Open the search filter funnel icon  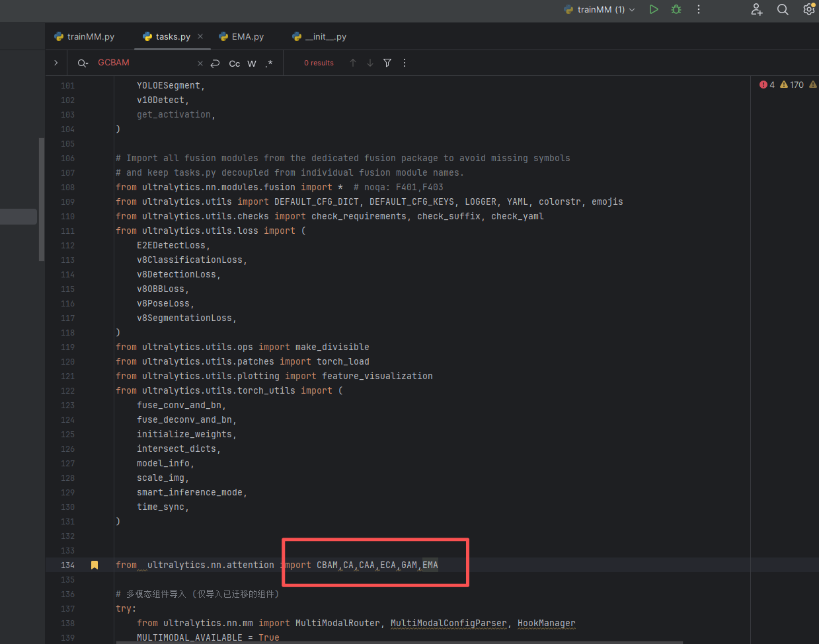point(387,63)
